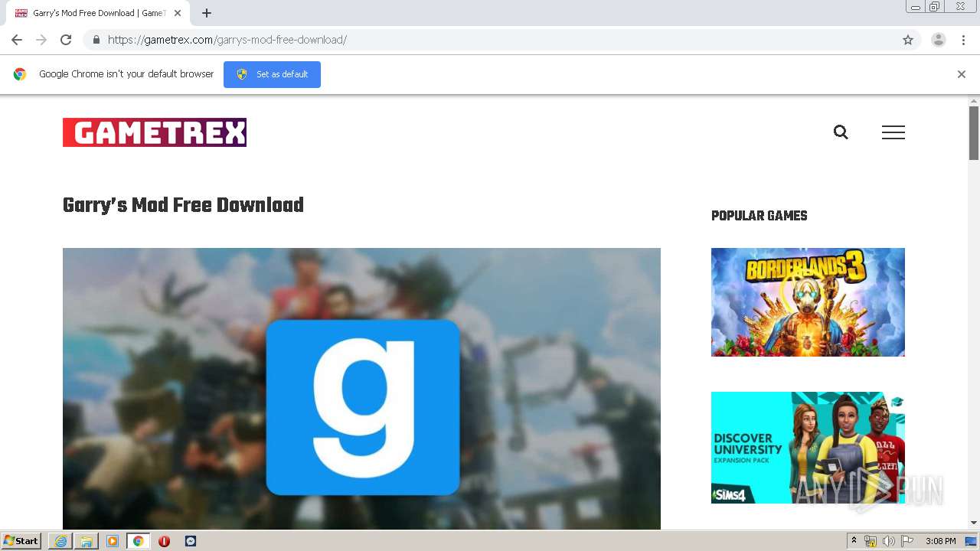Dismiss the default browser notification bar
The width and height of the screenshot is (980, 551).
coord(962,74)
